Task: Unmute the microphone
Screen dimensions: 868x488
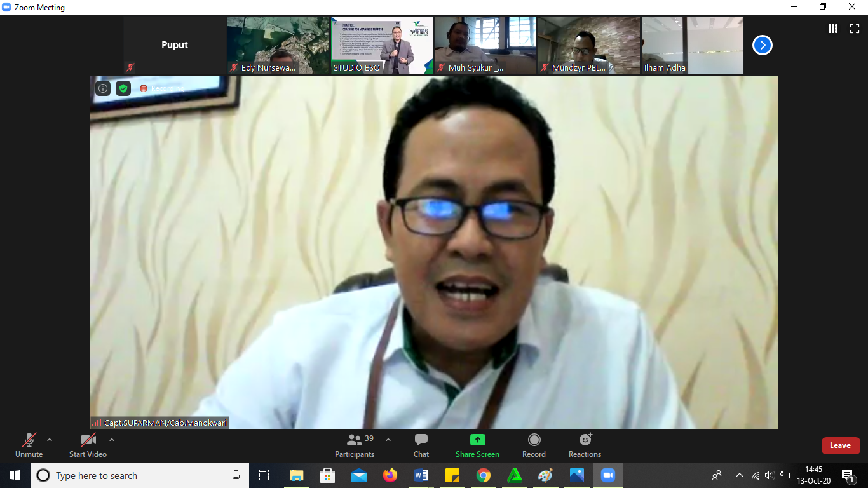Action: [x=29, y=445]
